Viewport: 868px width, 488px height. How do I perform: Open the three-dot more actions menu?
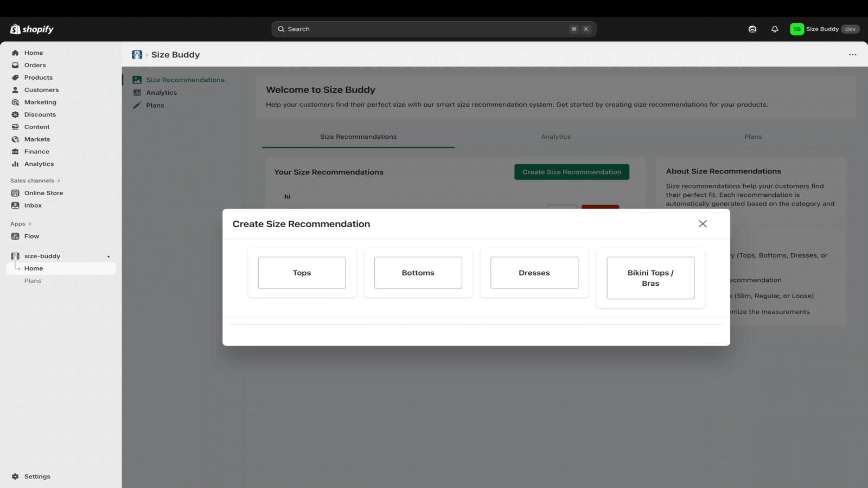point(852,55)
